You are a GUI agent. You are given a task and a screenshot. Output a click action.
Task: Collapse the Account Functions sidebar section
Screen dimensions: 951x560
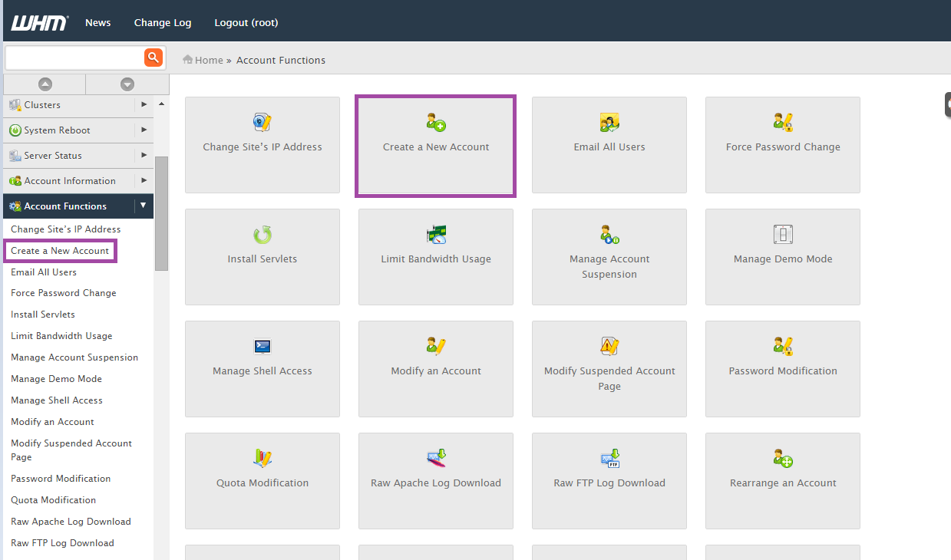144,206
